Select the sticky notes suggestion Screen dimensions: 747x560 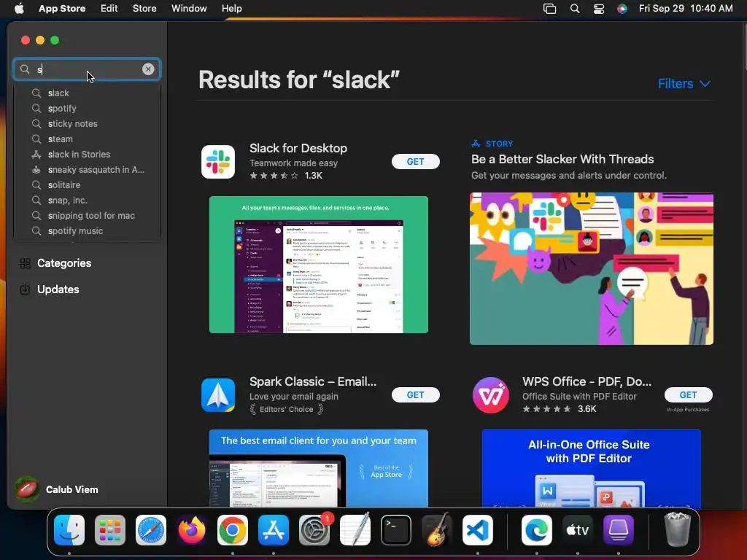(x=87, y=123)
